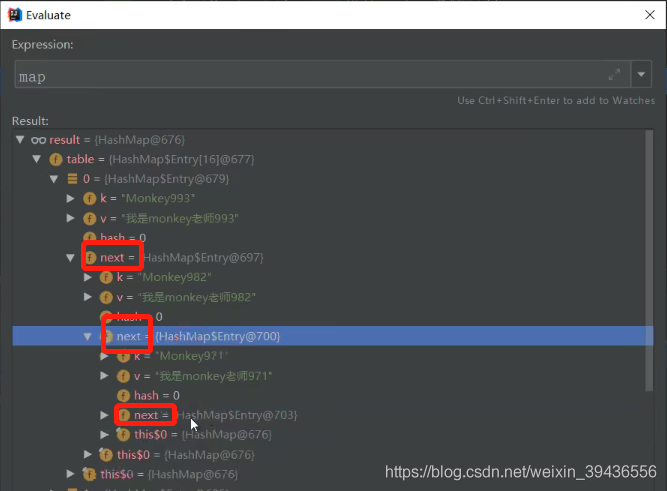
Task: Collapse the 0 = HashMap$Entry@679 node
Action: tap(54, 179)
